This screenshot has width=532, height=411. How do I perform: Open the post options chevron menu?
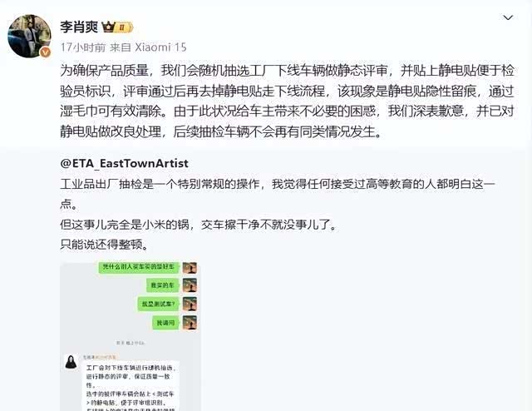coord(508,17)
